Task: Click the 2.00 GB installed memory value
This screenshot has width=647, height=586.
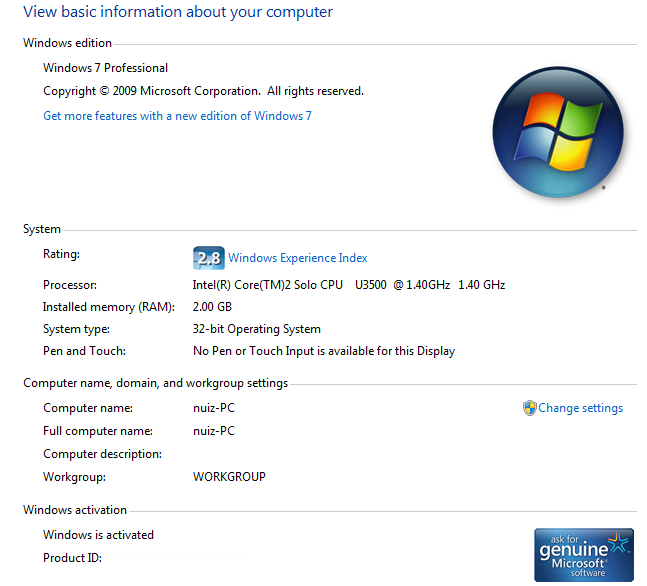Action: tap(212, 307)
